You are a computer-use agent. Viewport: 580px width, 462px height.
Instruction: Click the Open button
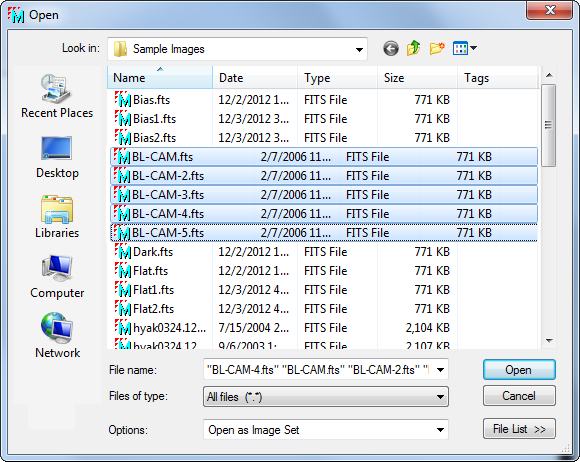coord(519,370)
